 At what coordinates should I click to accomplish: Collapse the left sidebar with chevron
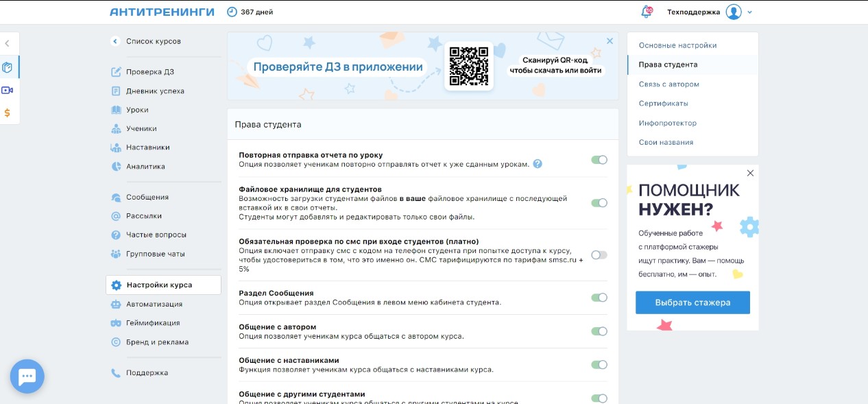point(7,43)
